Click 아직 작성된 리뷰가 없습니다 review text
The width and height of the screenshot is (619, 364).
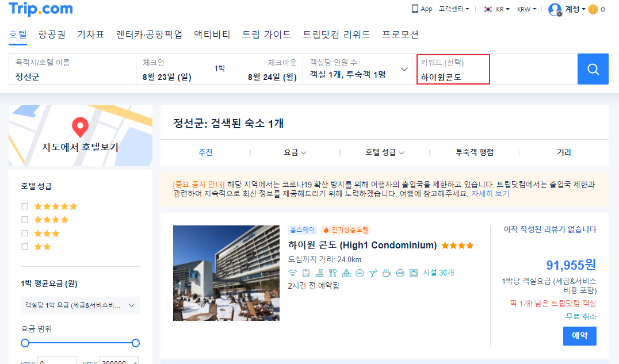[x=550, y=229]
